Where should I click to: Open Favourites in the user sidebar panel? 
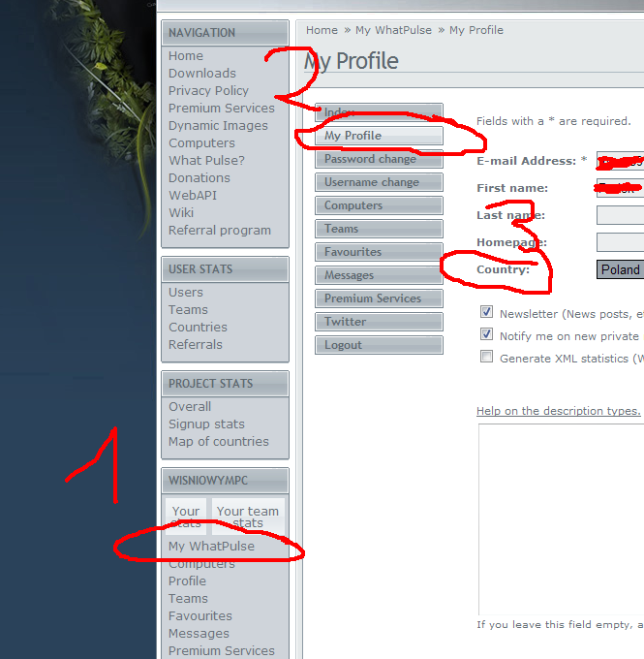pyautogui.click(x=200, y=616)
